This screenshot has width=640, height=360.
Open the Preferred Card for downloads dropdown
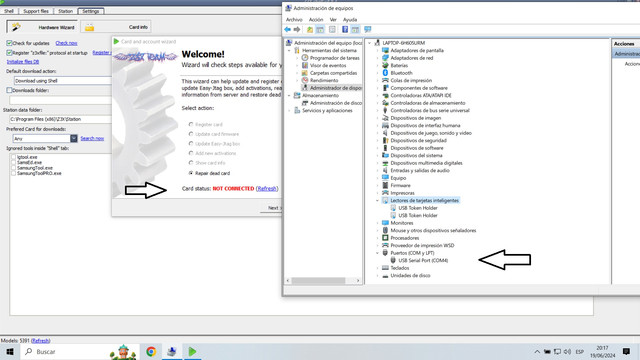coord(73,139)
